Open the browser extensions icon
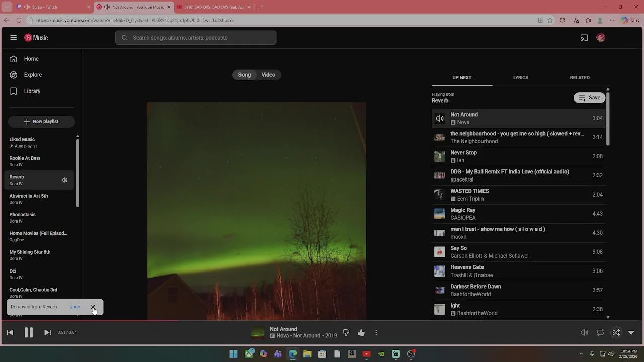This screenshot has height=362, width=644. (x=562, y=20)
